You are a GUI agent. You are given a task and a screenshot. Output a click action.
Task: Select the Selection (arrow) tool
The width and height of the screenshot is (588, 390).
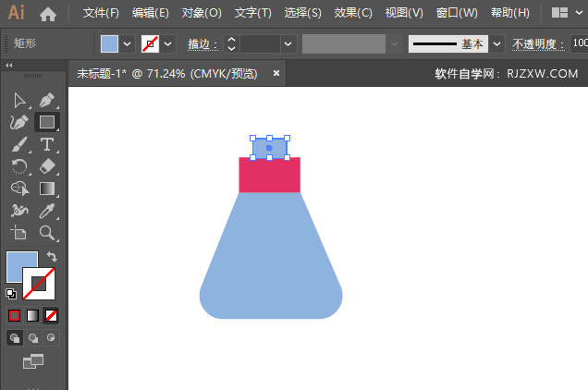click(19, 101)
